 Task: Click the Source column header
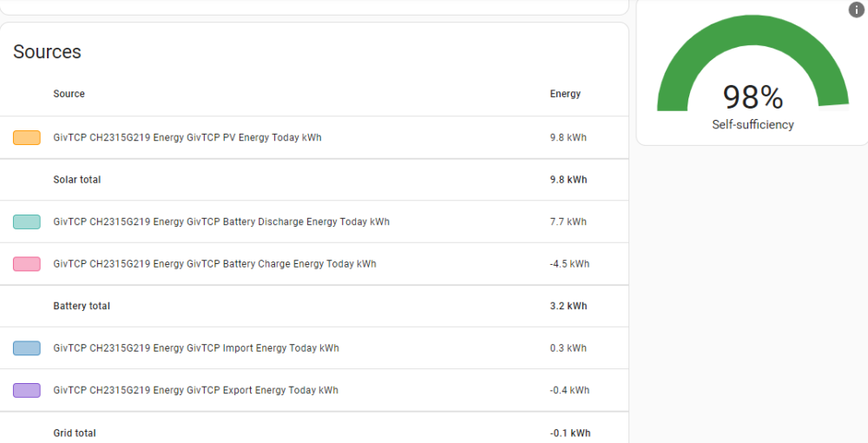tap(69, 94)
